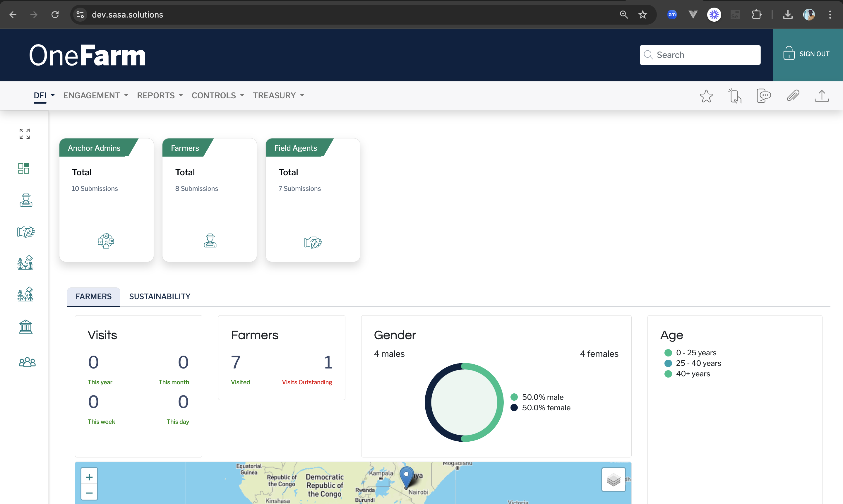
Task: Click the favorites star icon in toolbar
Action: (x=706, y=96)
